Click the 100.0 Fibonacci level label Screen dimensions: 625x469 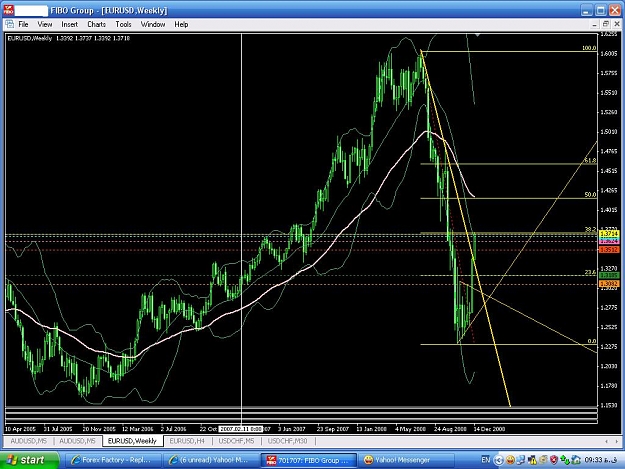point(589,48)
